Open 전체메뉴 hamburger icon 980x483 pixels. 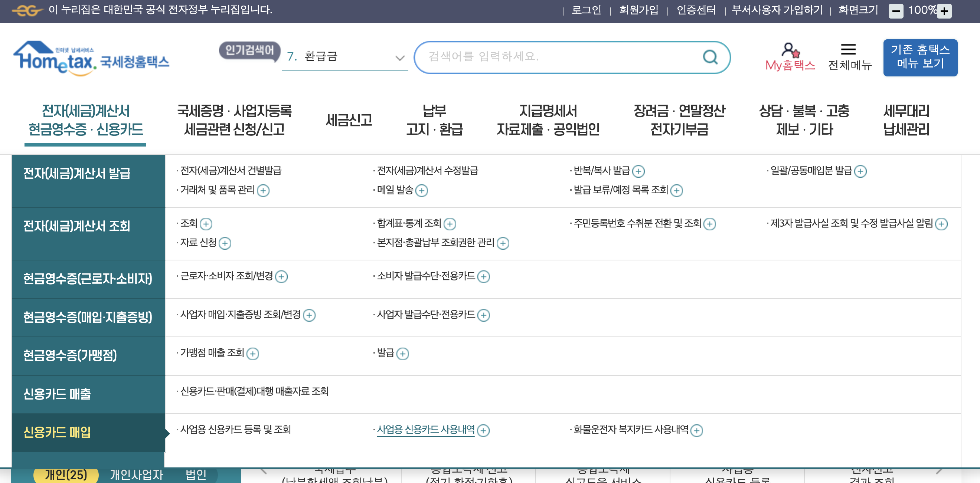[848, 49]
